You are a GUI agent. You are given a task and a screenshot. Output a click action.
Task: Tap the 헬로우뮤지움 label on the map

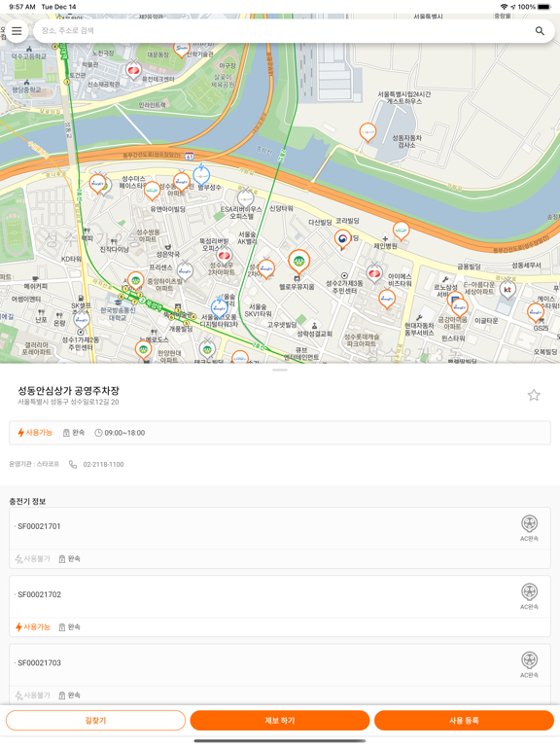[297, 287]
